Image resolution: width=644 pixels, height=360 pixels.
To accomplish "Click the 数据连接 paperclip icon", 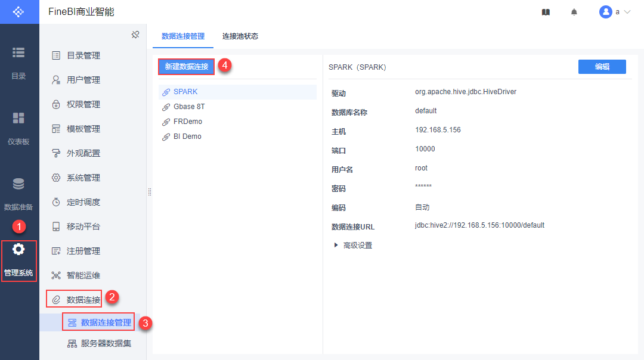I will 56,300.
